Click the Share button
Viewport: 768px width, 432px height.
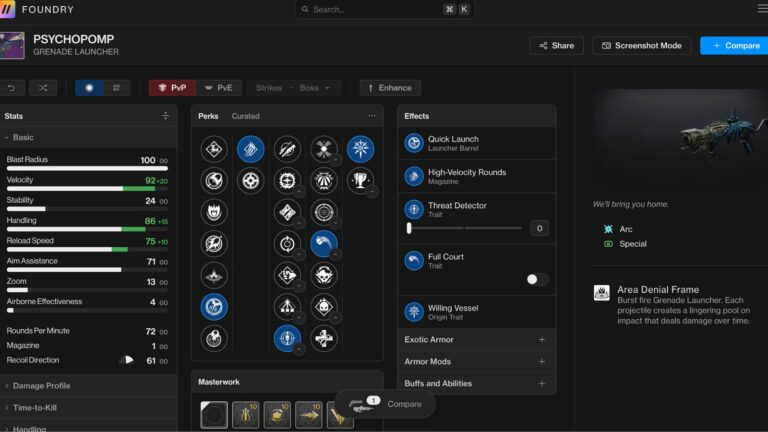click(556, 46)
